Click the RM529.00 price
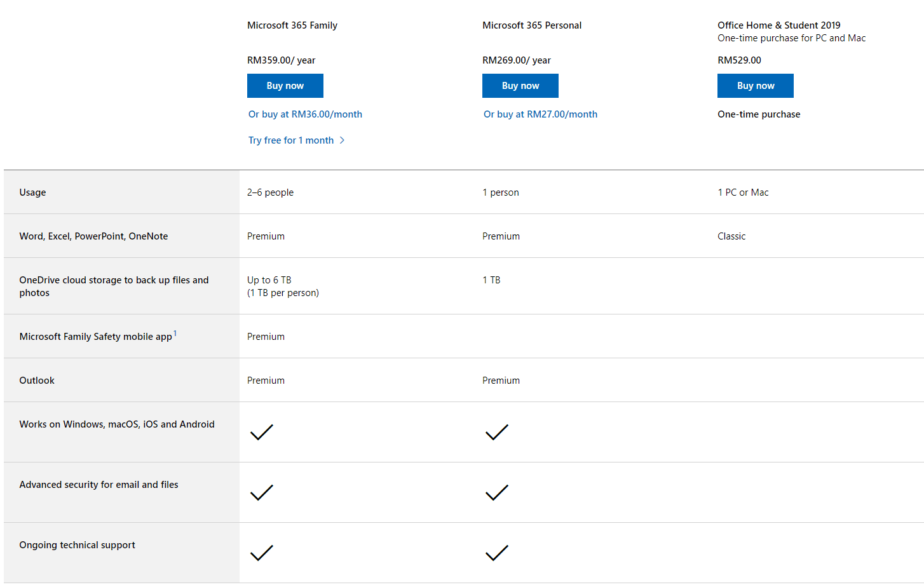This screenshot has width=924, height=587. coord(739,60)
